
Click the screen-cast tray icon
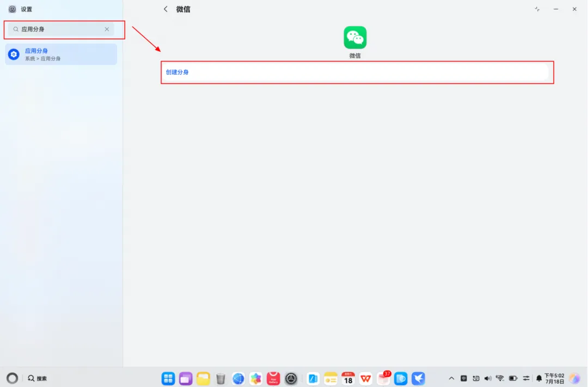[476, 378]
